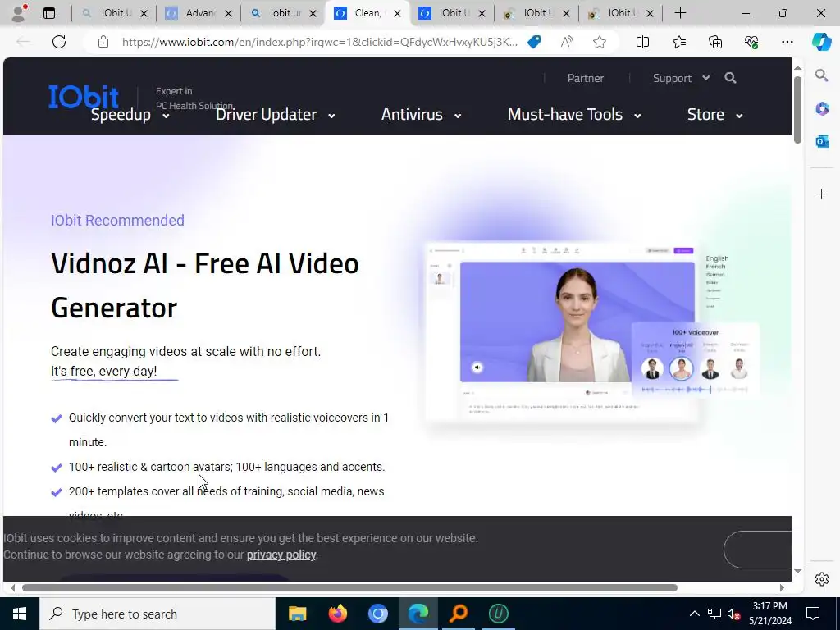840x630 pixels.
Task: Add this page to favorites star
Action: tap(600, 42)
